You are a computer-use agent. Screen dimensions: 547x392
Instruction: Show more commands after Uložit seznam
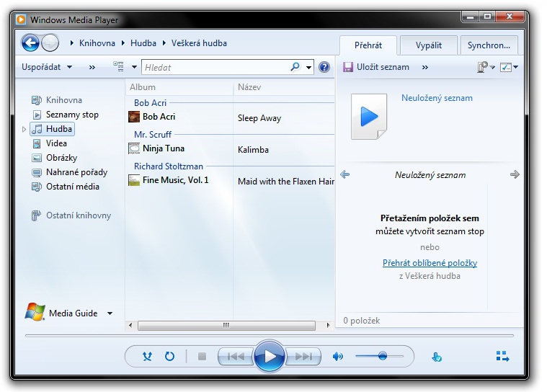(x=425, y=67)
